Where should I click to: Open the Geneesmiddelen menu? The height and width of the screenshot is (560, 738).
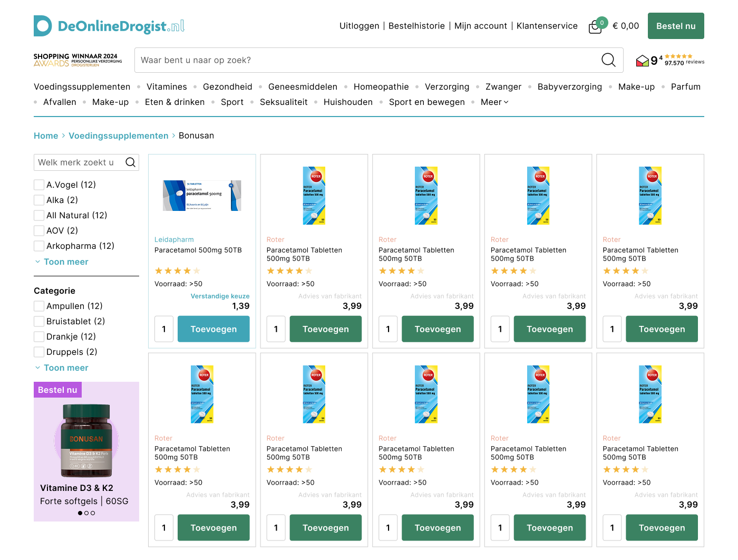coord(303,86)
